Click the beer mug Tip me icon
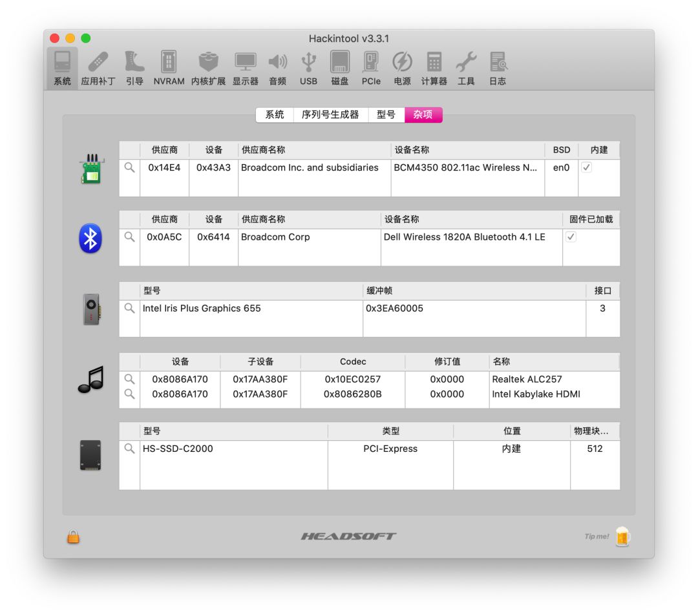Viewport: 698px width, 616px height. [623, 536]
